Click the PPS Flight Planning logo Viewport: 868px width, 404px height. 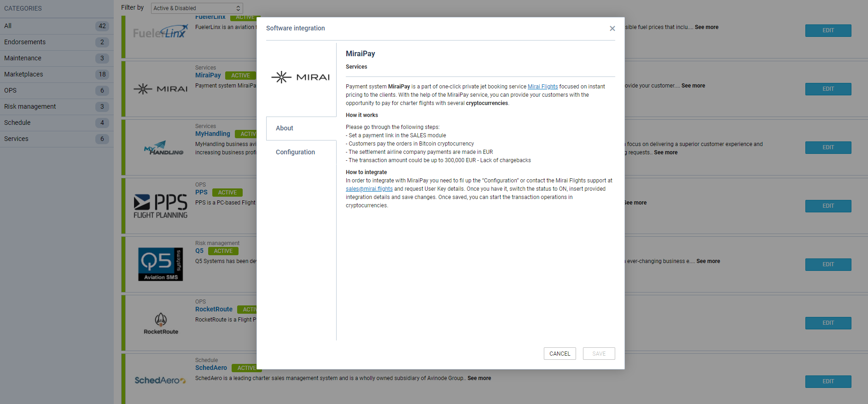point(160,206)
